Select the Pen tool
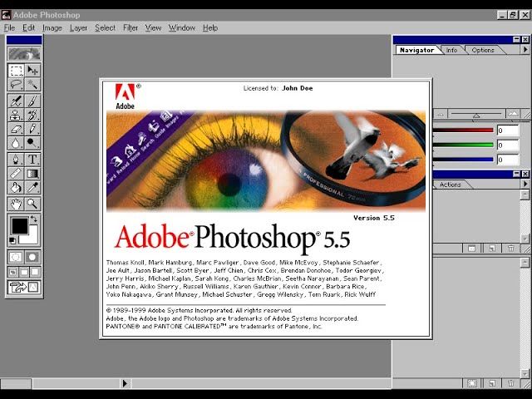532x399 pixels. (16, 160)
